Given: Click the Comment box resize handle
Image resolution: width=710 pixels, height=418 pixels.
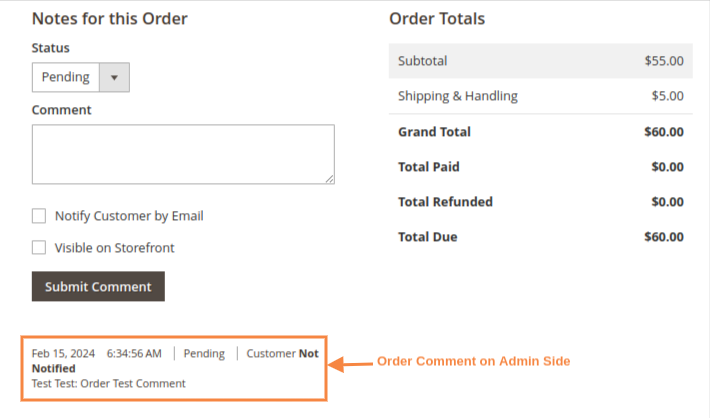Looking at the screenshot, I should 329,178.
